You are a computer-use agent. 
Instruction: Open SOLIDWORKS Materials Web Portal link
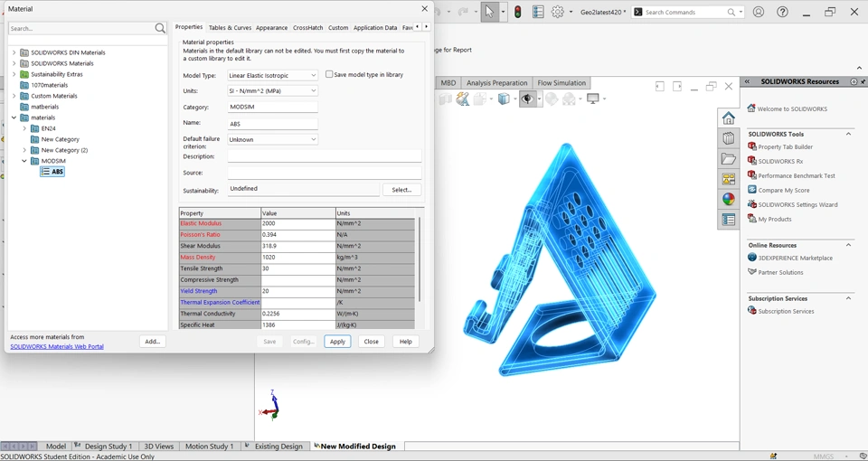57,346
